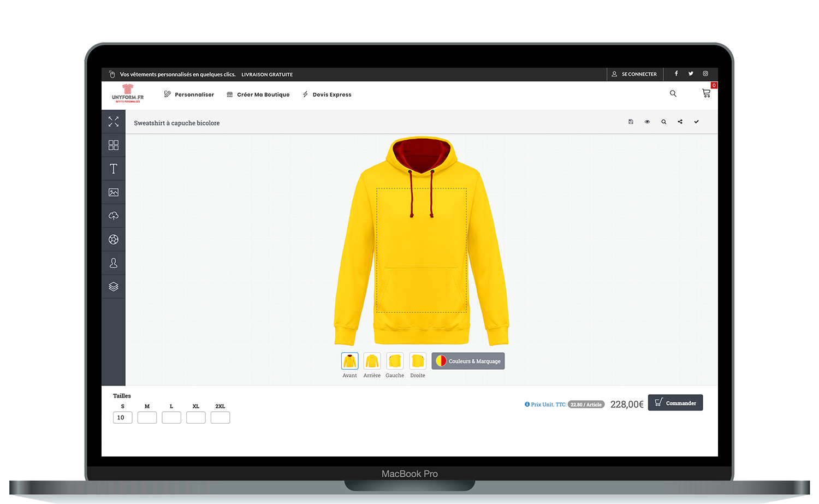The width and height of the screenshot is (819, 504).
Task: Go to Devis Express
Action: pos(327,94)
